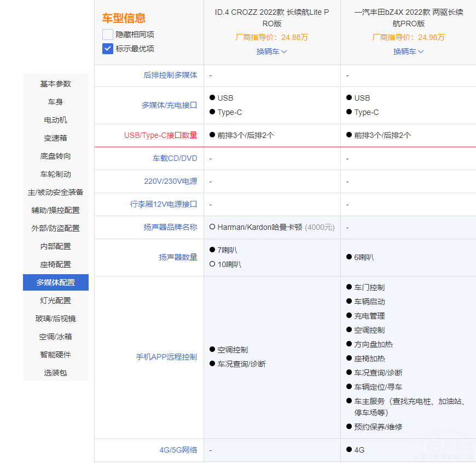This screenshot has height=463, width=476.
Task: Select 主/被动安全装备 in sidebar
Action: click(x=55, y=192)
